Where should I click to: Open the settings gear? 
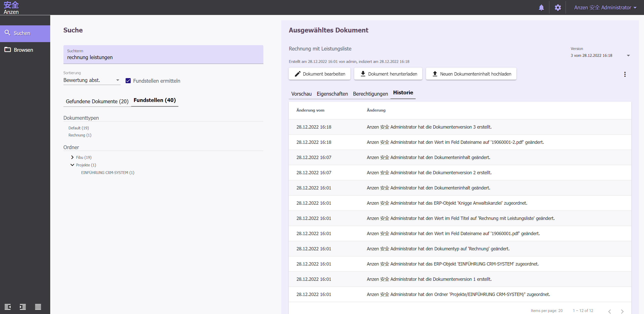(558, 8)
